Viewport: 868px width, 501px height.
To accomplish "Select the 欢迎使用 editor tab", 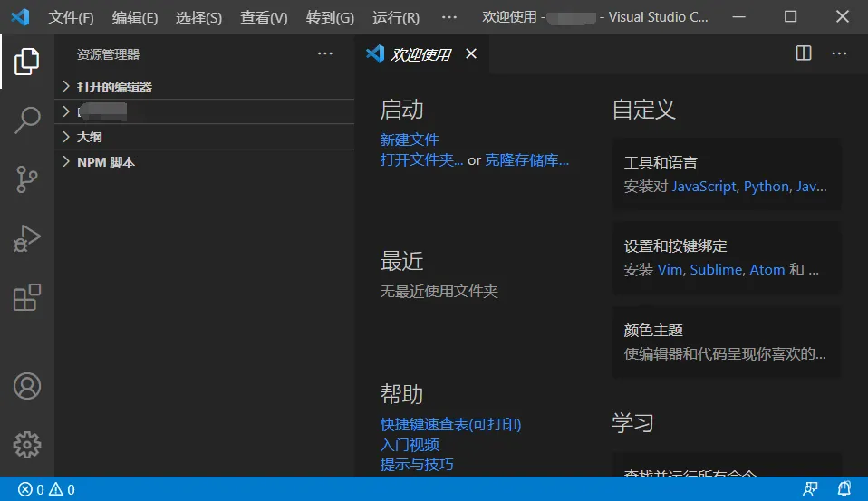I will (420, 54).
